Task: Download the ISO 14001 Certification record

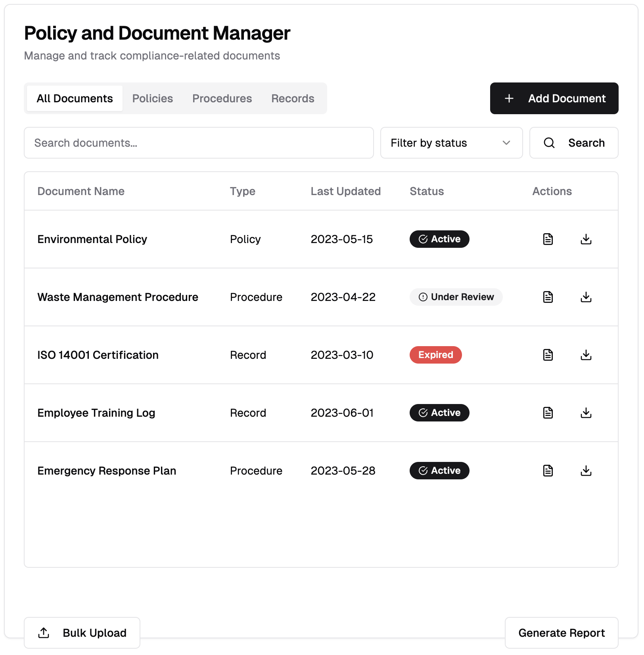Action: 586,355
